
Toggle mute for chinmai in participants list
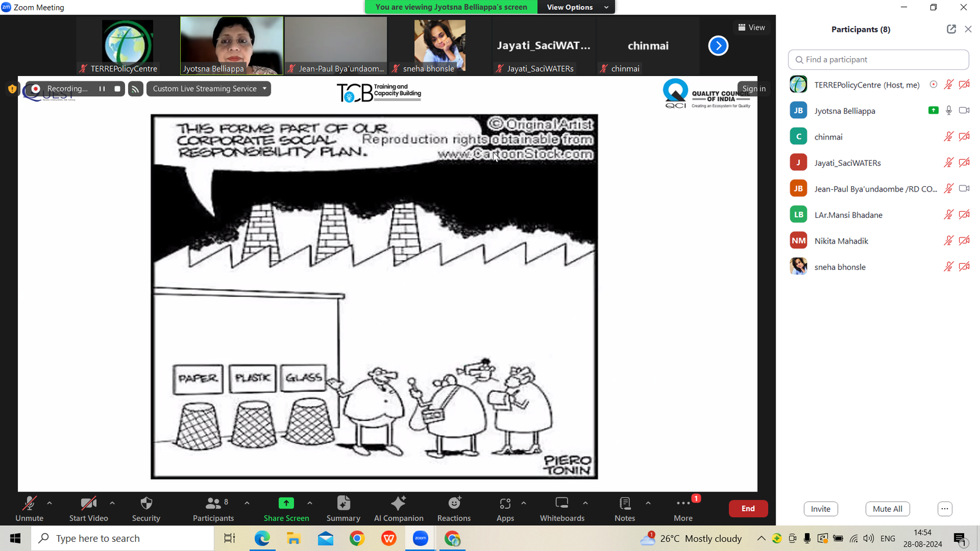click(948, 137)
